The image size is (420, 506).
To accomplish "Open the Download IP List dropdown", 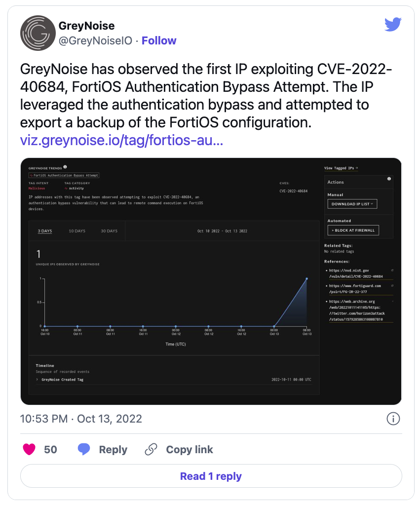I will pyautogui.click(x=352, y=203).
